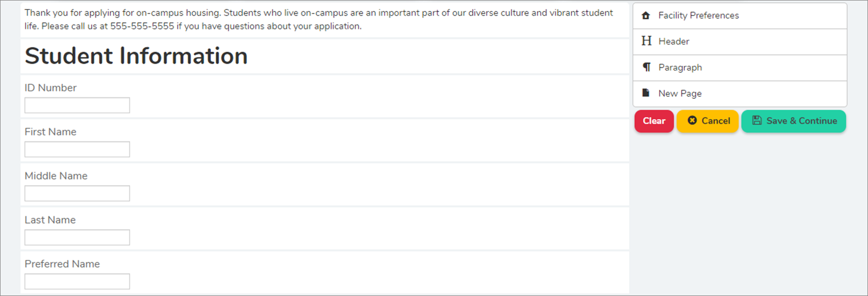Insert a New Page element
The image size is (868, 296).
(680, 94)
